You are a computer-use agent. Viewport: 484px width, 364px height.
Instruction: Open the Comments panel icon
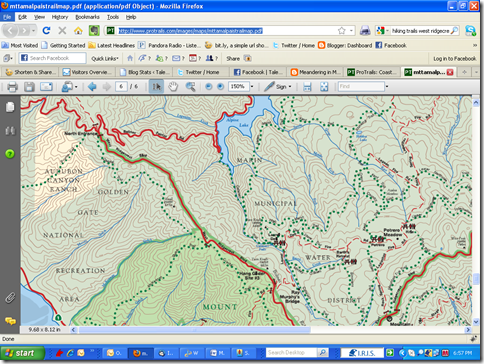(10, 321)
